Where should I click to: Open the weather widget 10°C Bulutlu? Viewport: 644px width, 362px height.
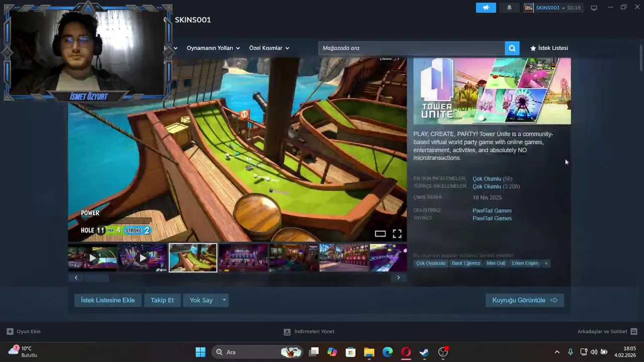pos(23,352)
